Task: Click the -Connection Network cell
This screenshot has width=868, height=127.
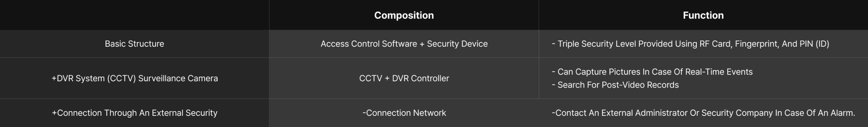Action: coord(404,113)
